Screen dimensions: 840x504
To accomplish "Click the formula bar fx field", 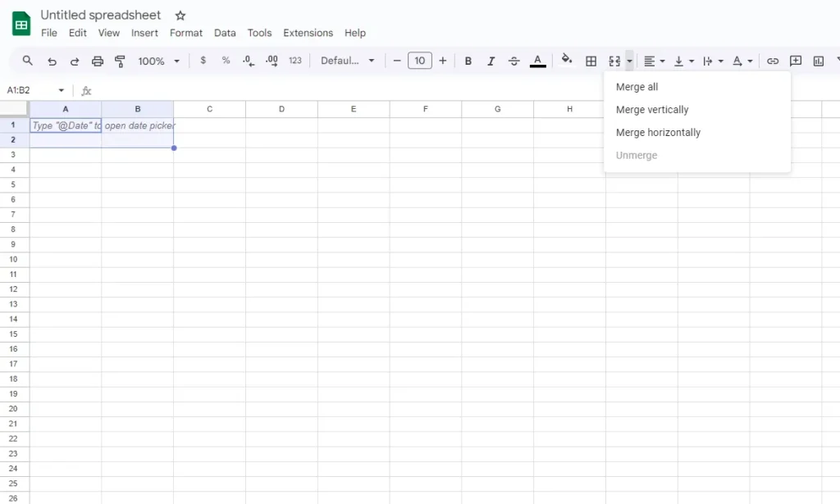I will point(461,90).
